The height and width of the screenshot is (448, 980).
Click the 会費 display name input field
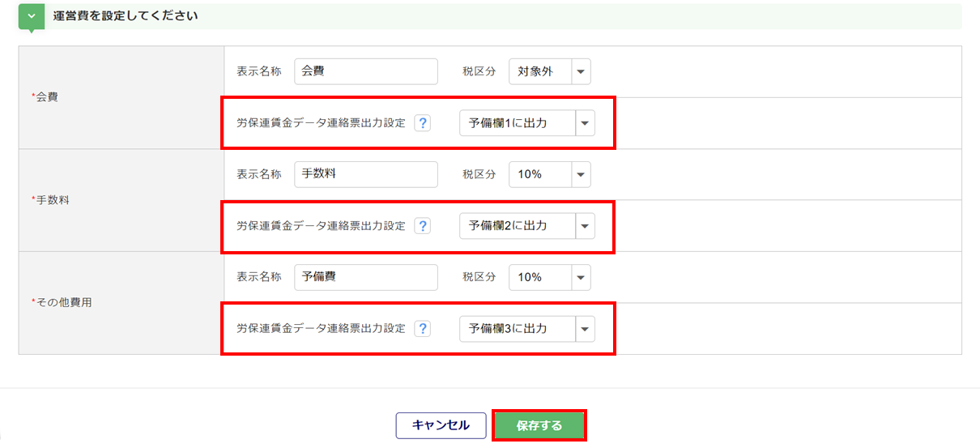pyautogui.click(x=366, y=71)
